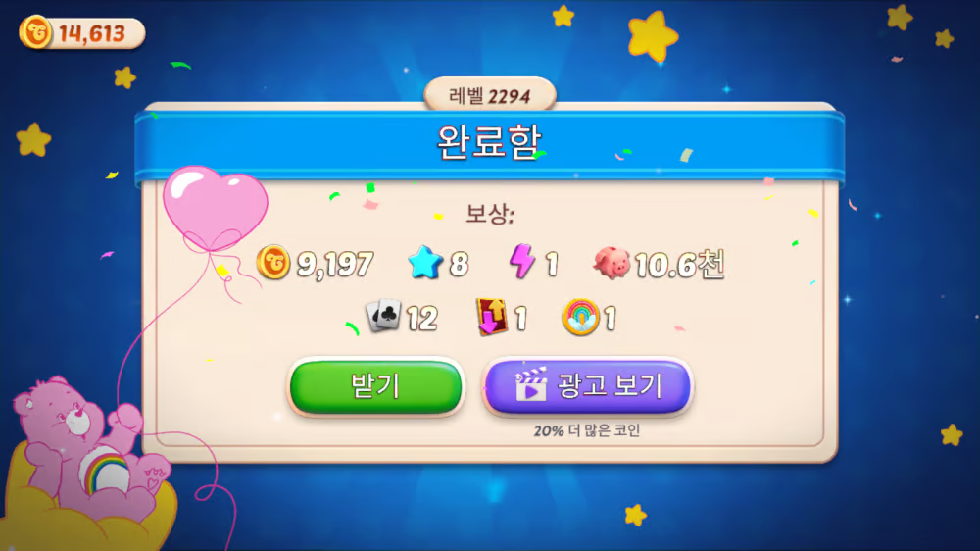Select the rainbow medallion reward icon
This screenshot has width=980, height=551.
coord(580,317)
